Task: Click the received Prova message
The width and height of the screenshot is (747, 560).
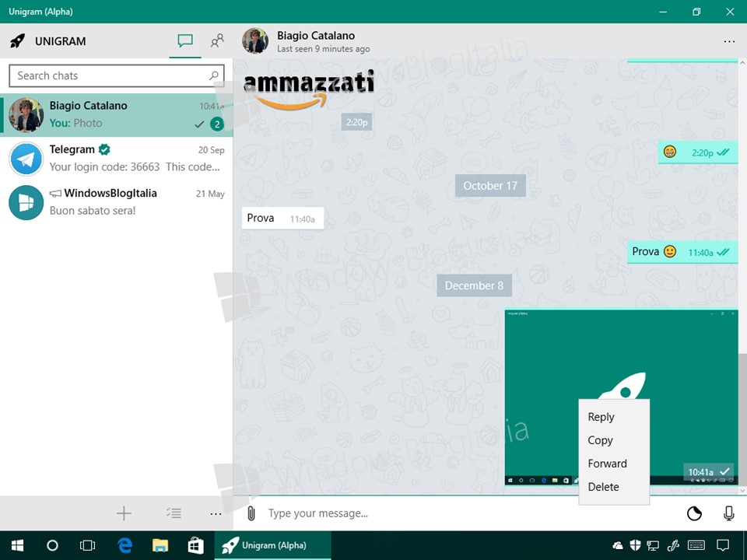Action: pyautogui.click(x=282, y=218)
